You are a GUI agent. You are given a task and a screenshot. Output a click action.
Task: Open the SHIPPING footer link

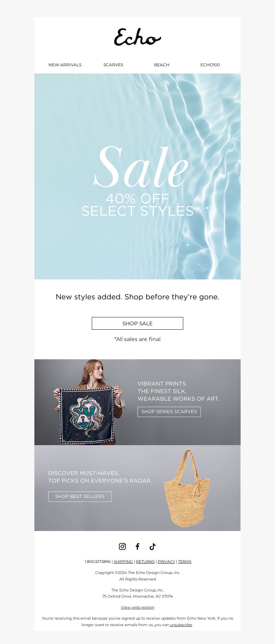click(123, 562)
